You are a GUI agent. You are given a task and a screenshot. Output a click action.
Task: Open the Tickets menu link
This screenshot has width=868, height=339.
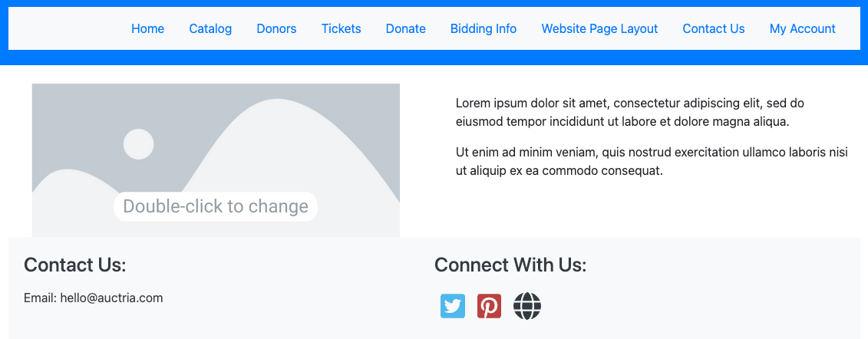coord(341,29)
